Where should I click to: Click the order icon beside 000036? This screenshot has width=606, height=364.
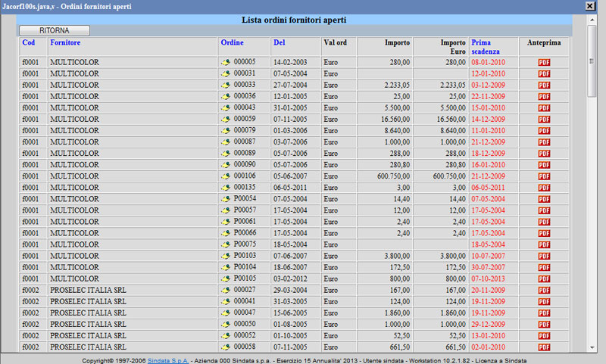click(x=226, y=97)
